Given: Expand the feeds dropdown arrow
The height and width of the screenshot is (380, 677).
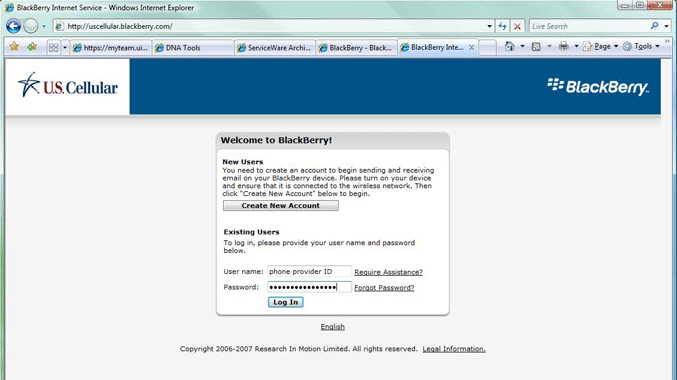Looking at the screenshot, I should (x=549, y=46).
